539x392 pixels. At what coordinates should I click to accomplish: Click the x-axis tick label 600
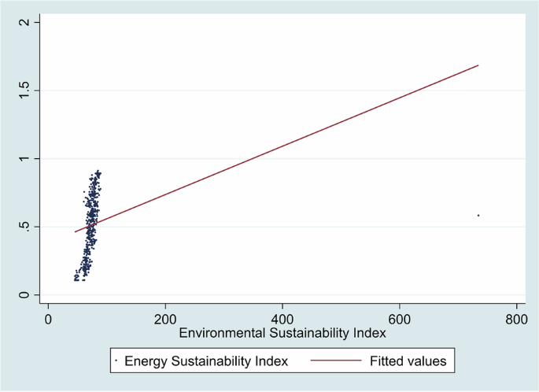[x=400, y=318]
